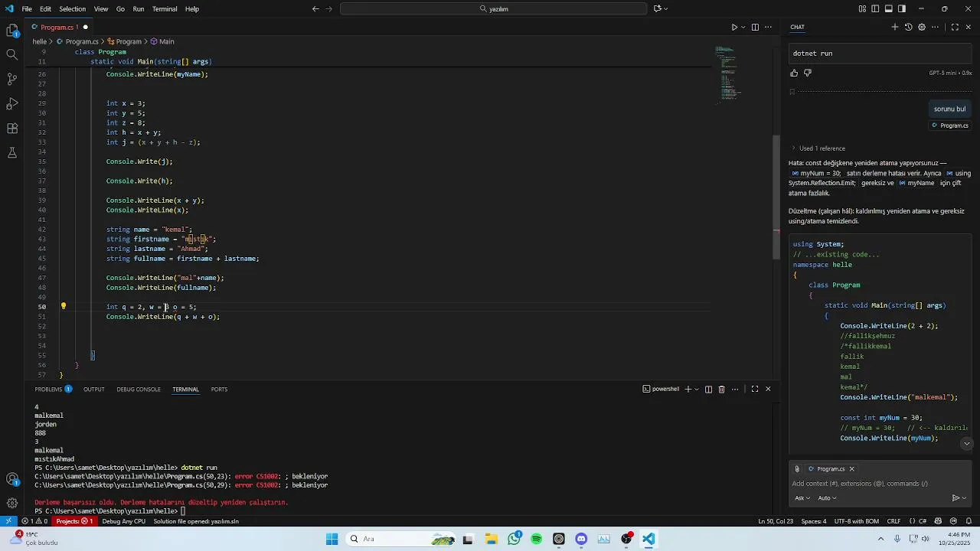The height and width of the screenshot is (551, 980).
Task: Click the chat input field
Action: point(880,484)
